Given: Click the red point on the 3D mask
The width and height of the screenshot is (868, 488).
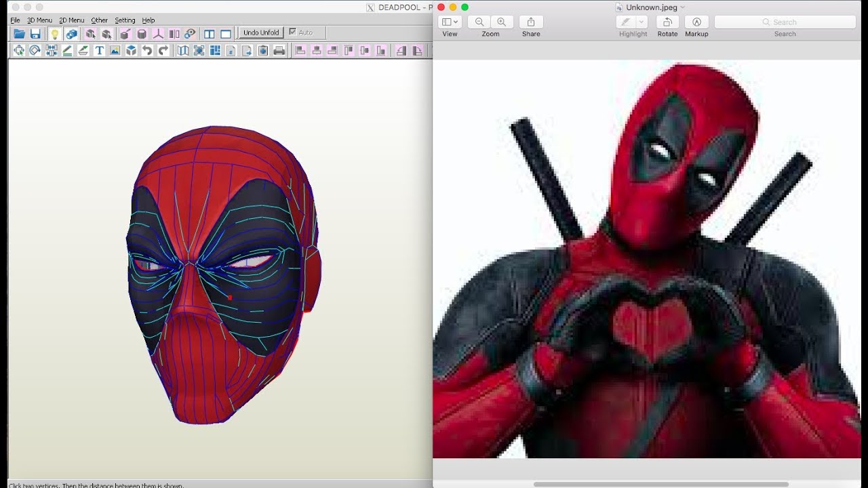Looking at the screenshot, I should [230, 297].
